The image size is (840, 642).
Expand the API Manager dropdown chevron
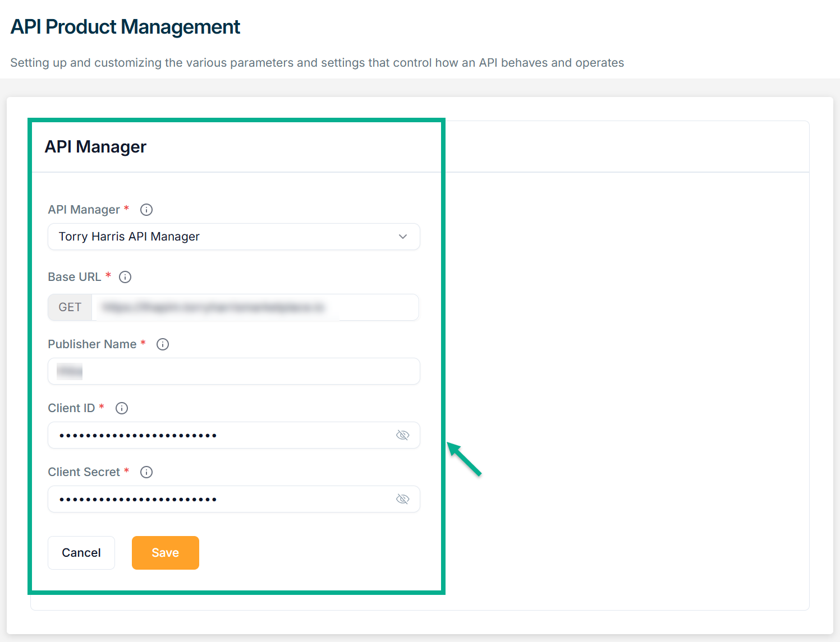402,237
